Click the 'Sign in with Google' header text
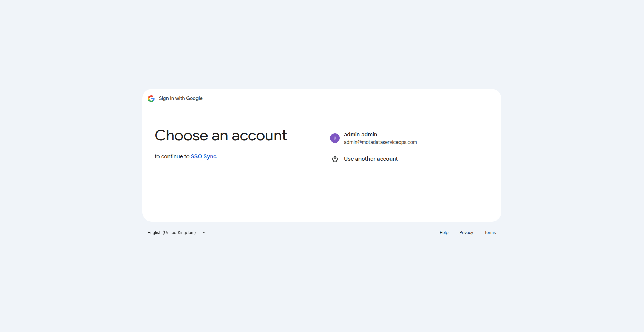This screenshot has height=332, width=644. (181, 98)
